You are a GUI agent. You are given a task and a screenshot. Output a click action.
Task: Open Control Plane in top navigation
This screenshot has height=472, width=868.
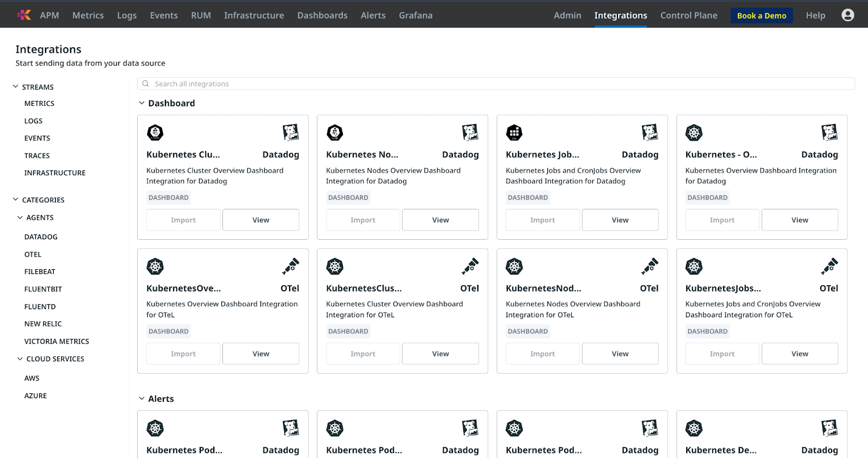[x=688, y=15]
